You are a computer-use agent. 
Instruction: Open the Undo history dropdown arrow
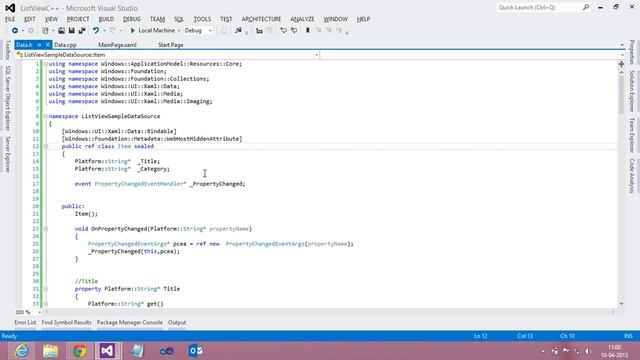104,31
